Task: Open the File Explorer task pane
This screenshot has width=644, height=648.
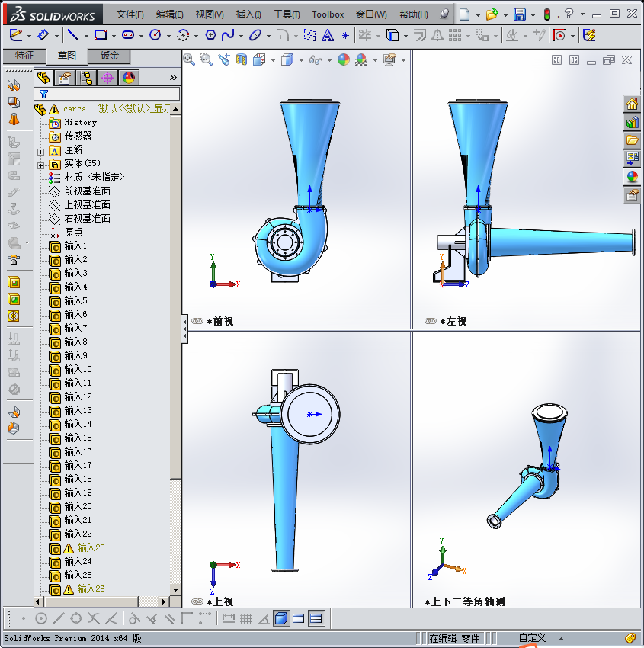Action: click(632, 140)
